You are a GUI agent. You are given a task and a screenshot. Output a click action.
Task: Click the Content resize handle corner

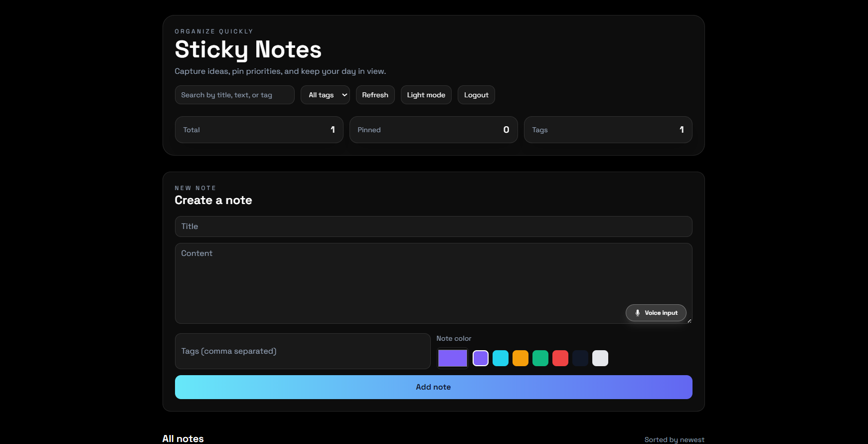689,321
